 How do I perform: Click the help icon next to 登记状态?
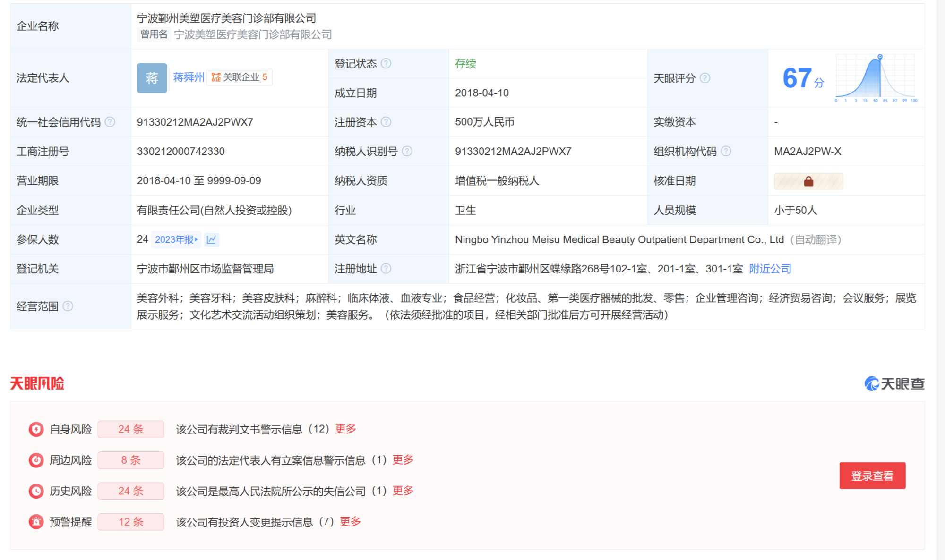pos(386,63)
